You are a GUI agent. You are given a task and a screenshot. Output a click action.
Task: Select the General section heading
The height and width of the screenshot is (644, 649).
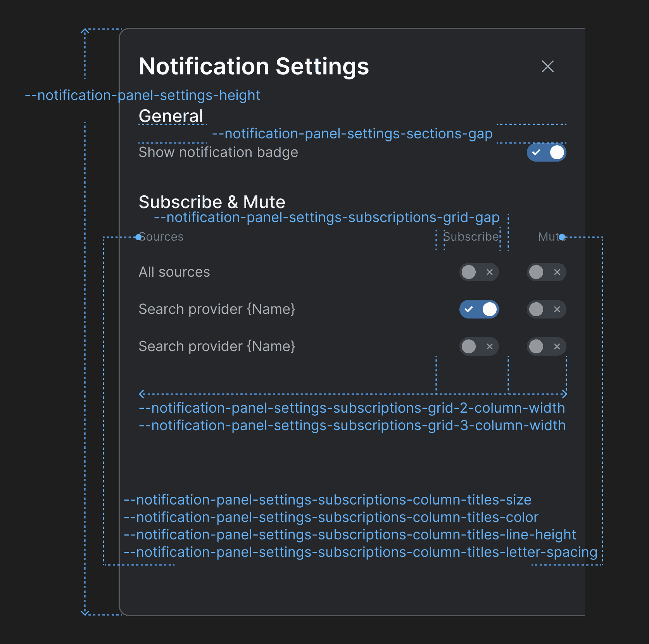click(171, 116)
